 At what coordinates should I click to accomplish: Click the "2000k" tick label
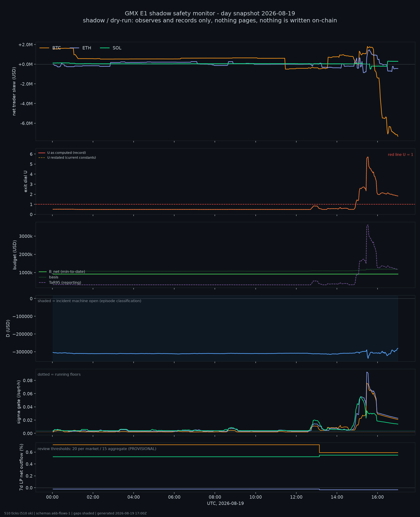pos(26,255)
